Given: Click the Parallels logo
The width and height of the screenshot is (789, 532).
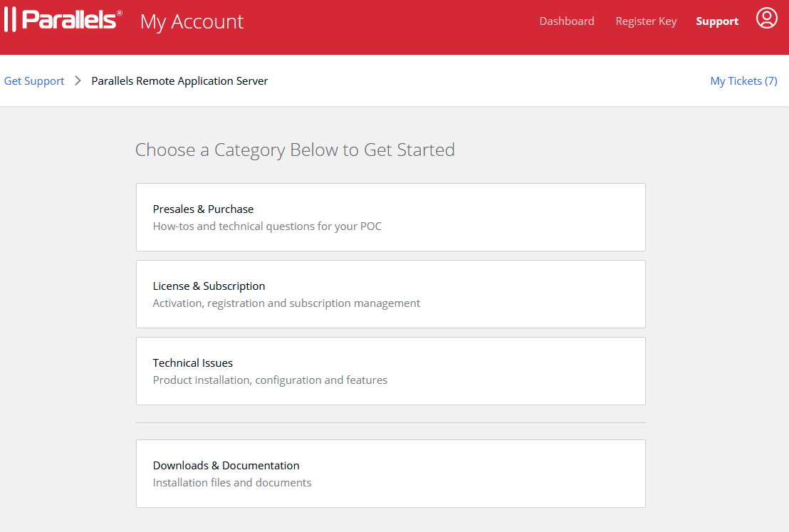Looking at the screenshot, I should pos(63,20).
